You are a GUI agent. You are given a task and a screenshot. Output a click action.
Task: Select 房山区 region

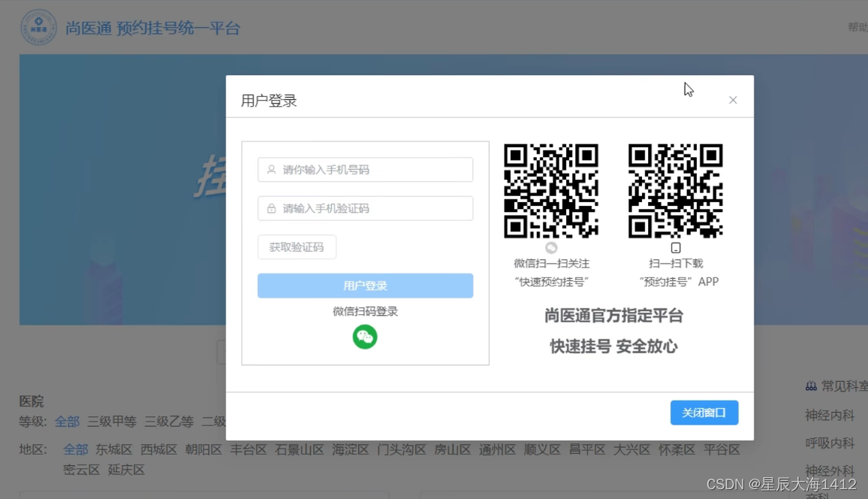point(452,449)
